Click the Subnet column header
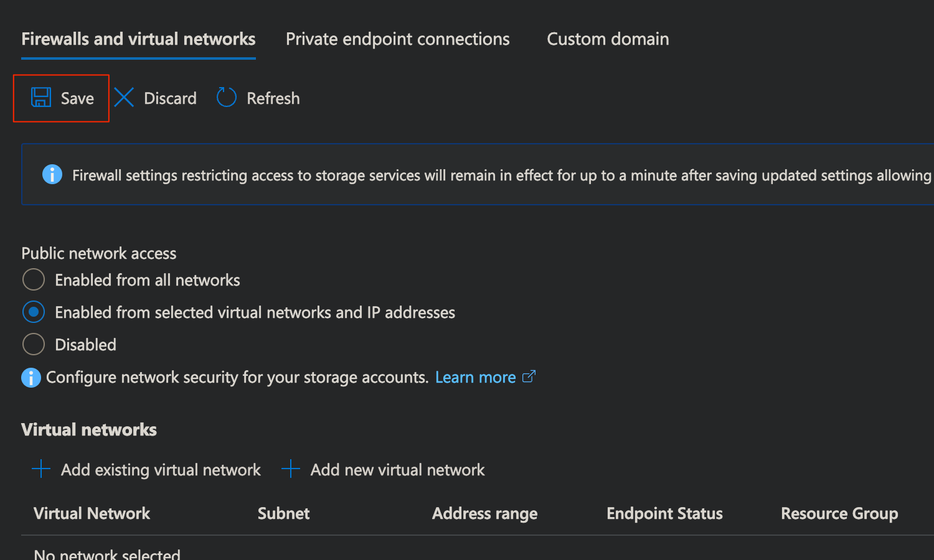 click(x=283, y=513)
